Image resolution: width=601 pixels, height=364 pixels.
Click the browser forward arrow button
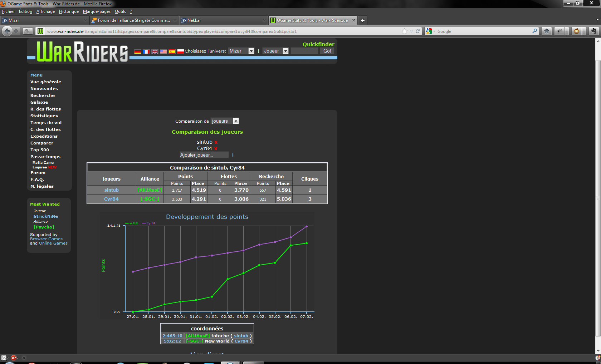point(16,31)
